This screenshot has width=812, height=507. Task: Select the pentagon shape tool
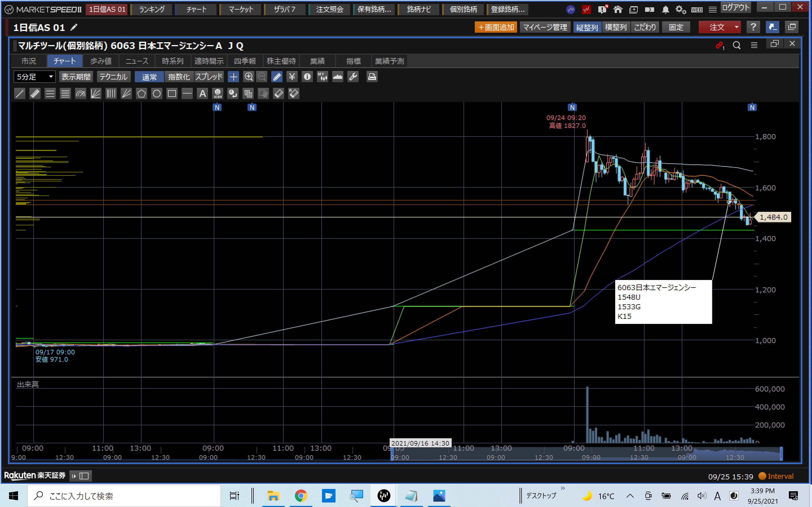pos(141,94)
